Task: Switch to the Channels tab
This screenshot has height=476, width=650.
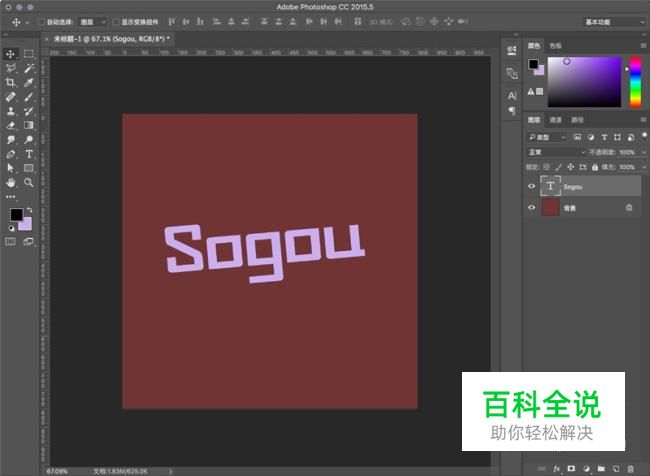Action: (555, 120)
